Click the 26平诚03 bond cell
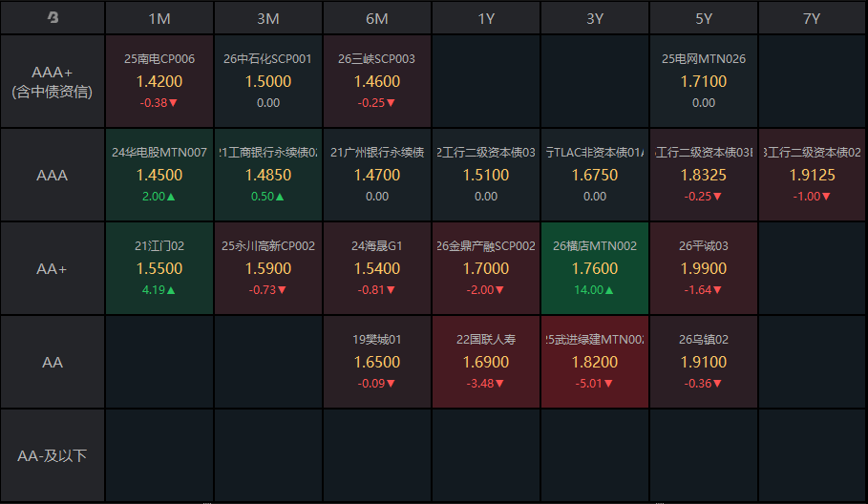This screenshot has width=868, height=504. click(x=704, y=268)
